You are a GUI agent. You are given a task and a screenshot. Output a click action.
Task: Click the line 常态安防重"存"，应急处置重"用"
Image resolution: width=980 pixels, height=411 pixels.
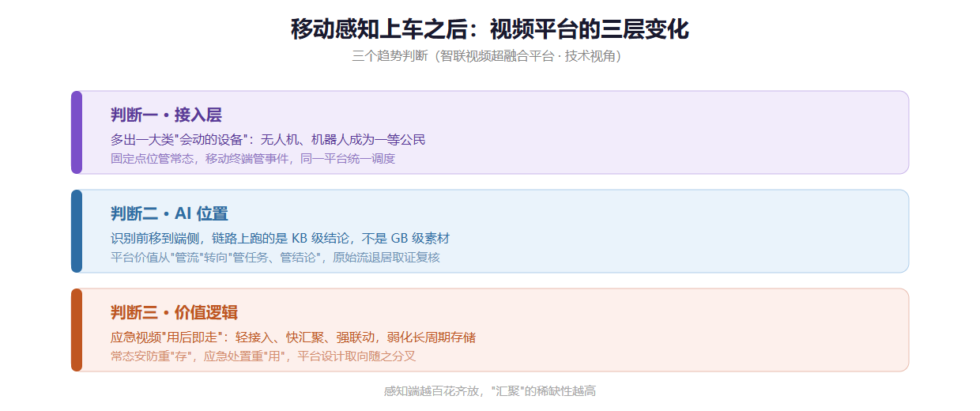click(x=263, y=356)
